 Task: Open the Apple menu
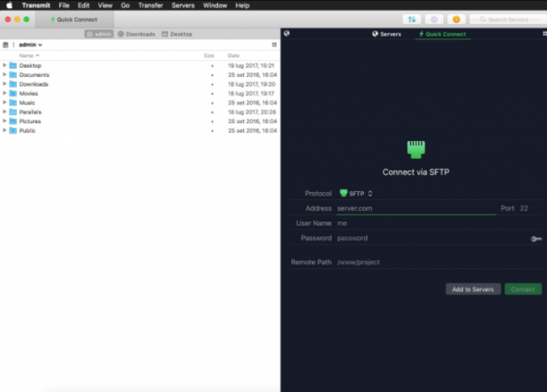point(10,5)
